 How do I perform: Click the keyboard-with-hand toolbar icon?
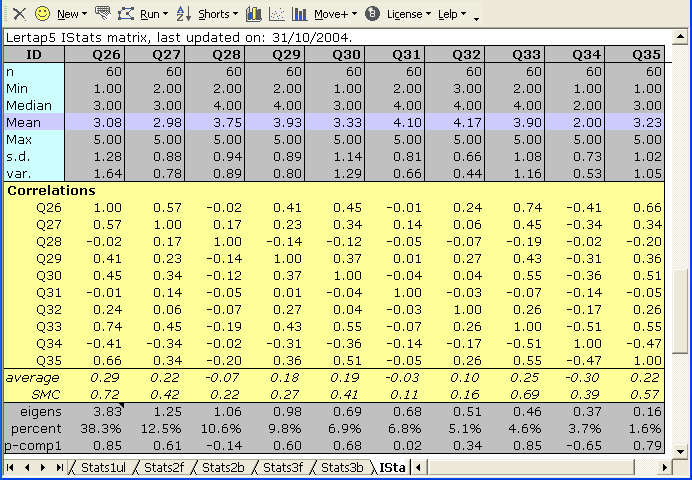click(x=102, y=14)
